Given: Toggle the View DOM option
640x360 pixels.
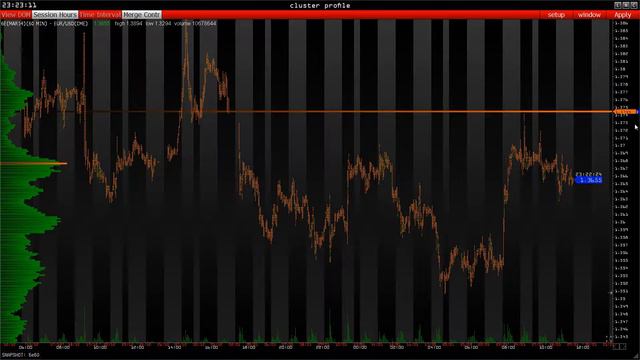Looking at the screenshot, I should [x=16, y=15].
